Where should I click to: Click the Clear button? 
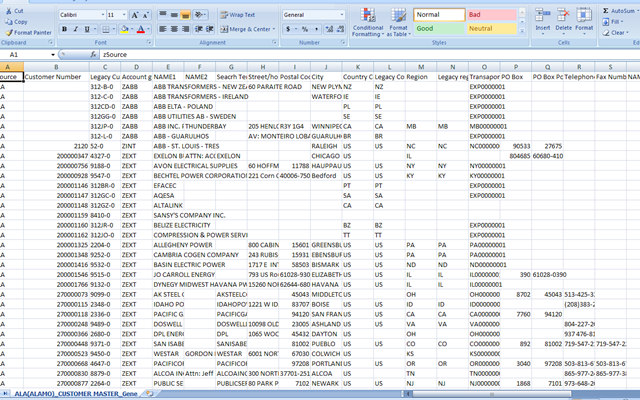coord(615,33)
